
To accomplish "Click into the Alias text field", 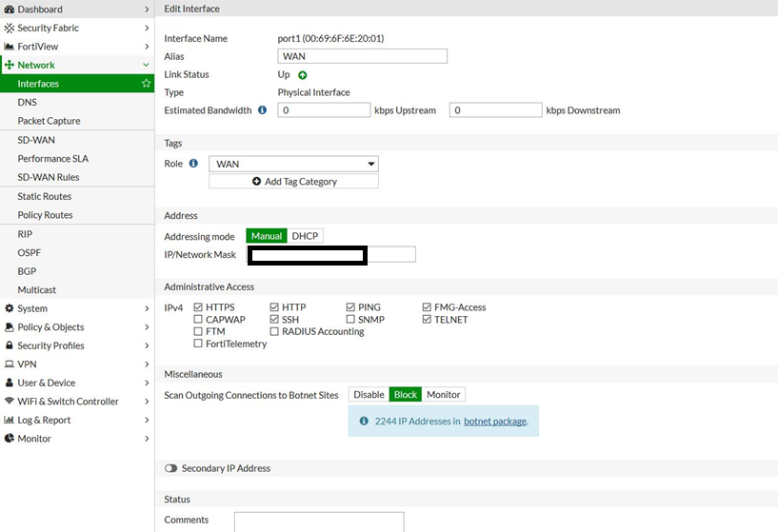I will (x=362, y=56).
